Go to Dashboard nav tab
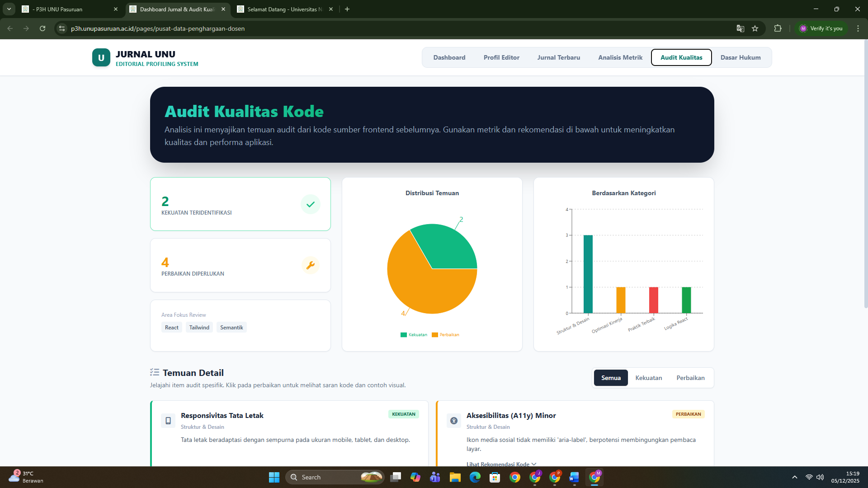The width and height of the screenshot is (868, 488). (449, 57)
